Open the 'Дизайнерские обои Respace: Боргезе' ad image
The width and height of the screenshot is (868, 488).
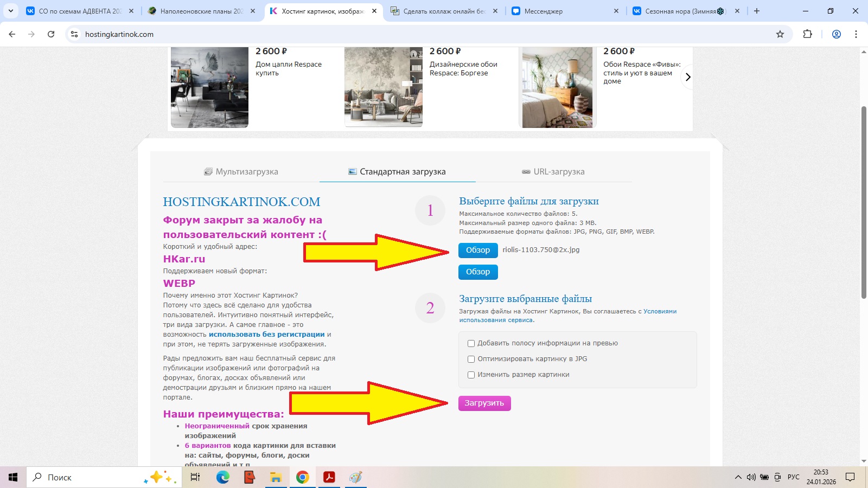point(384,87)
